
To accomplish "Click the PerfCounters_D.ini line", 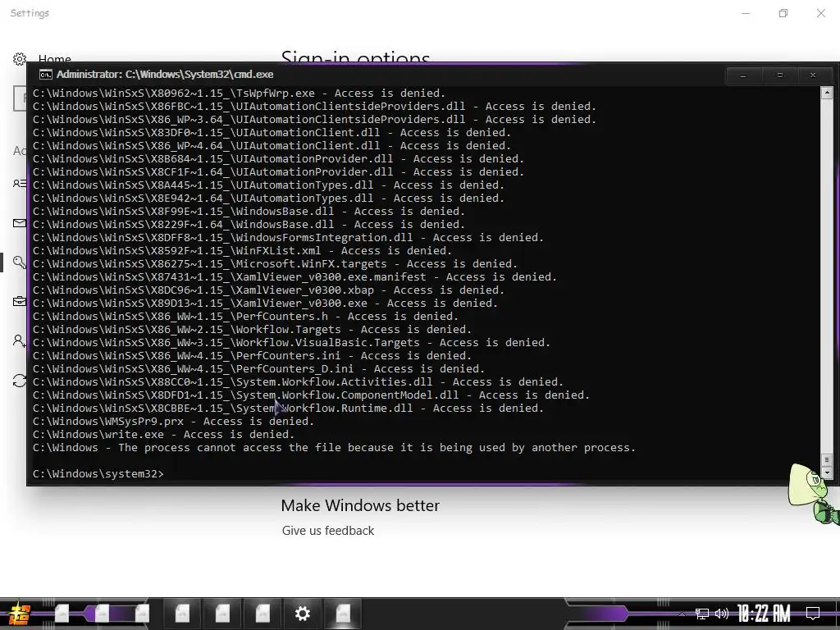I will pos(258,368).
